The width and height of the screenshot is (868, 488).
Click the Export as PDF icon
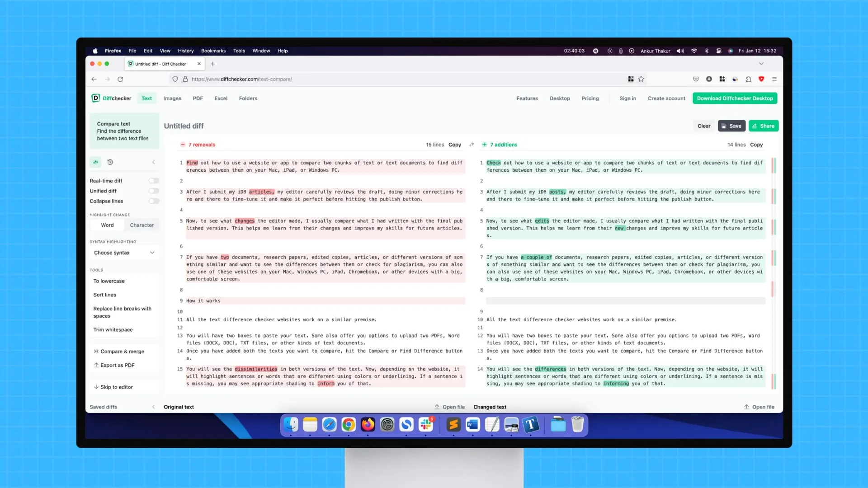(96, 365)
